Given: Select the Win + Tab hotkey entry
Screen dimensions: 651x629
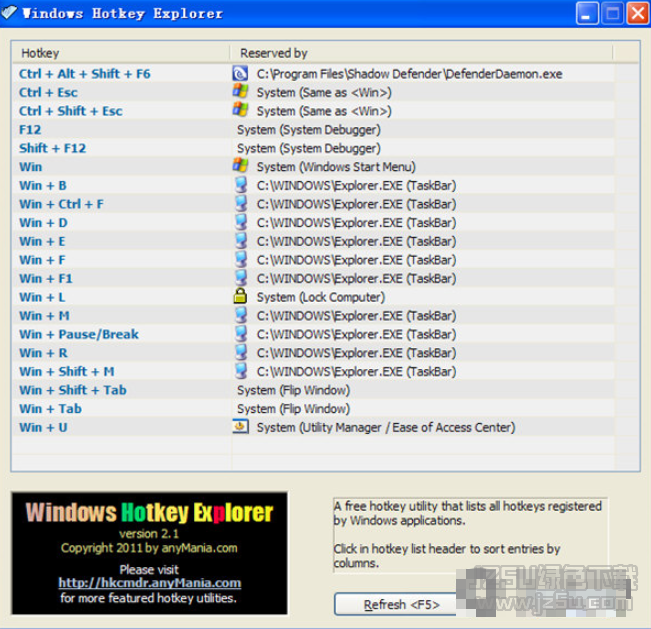Looking at the screenshot, I should coord(50,409).
